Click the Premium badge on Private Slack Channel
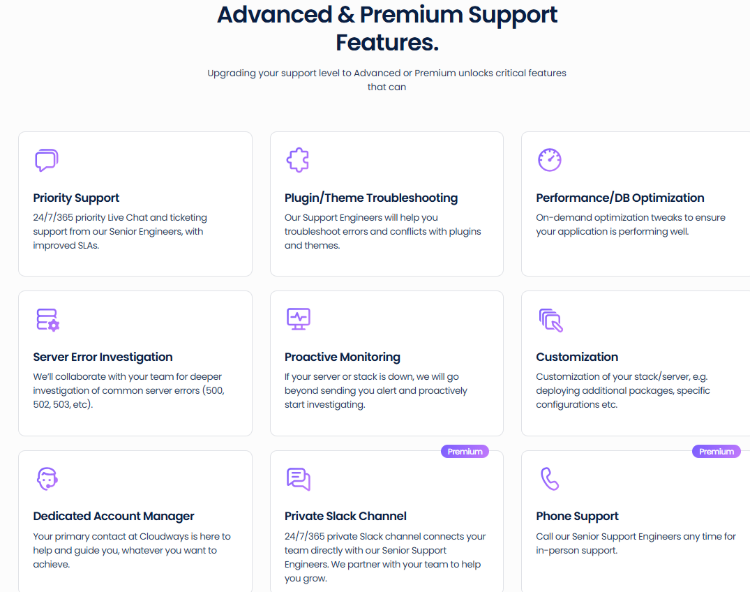 (x=465, y=451)
